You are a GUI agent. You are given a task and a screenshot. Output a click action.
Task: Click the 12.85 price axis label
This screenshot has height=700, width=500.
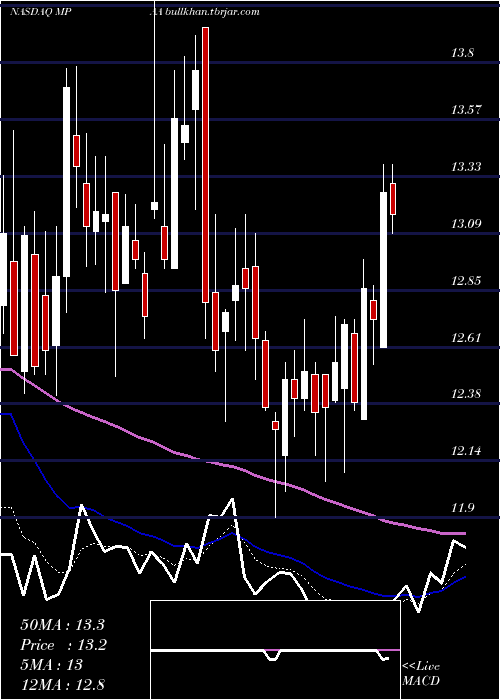click(x=466, y=281)
